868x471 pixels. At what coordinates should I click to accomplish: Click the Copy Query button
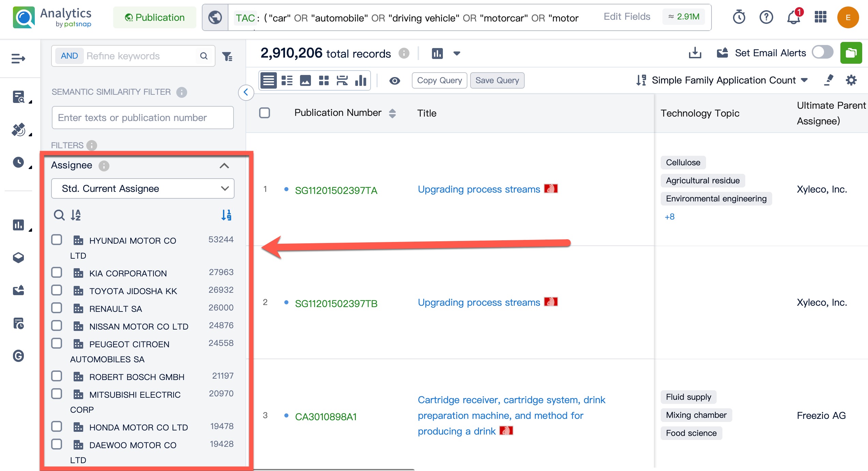pos(439,80)
